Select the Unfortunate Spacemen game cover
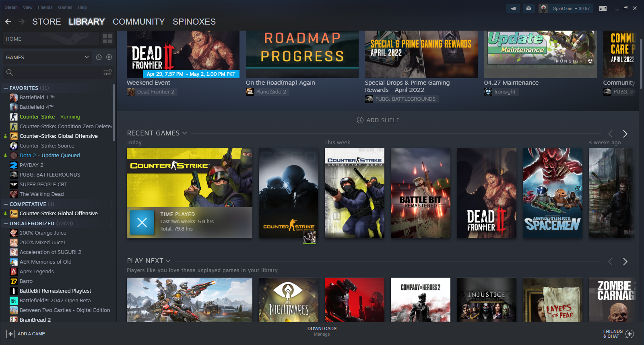This screenshot has width=644, height=345. coord(552,193)
